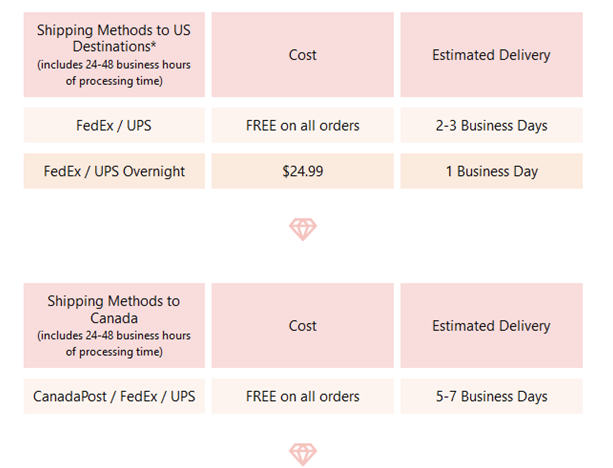Select the $24.99 cost cell
Screen dimensions: 613x468
click(x=303, y=171)
